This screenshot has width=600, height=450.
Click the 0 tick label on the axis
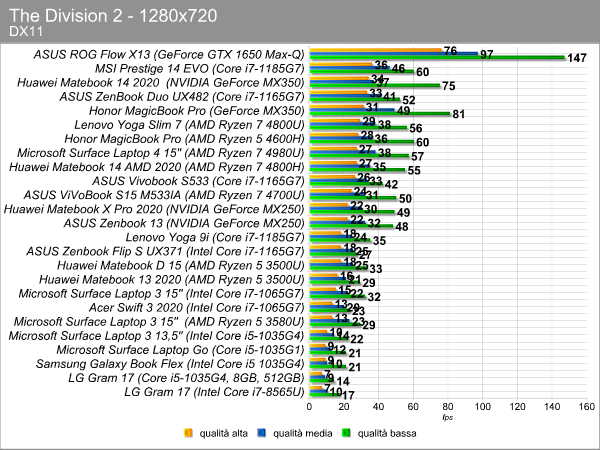pyautogui.click(x=309, y=407)
